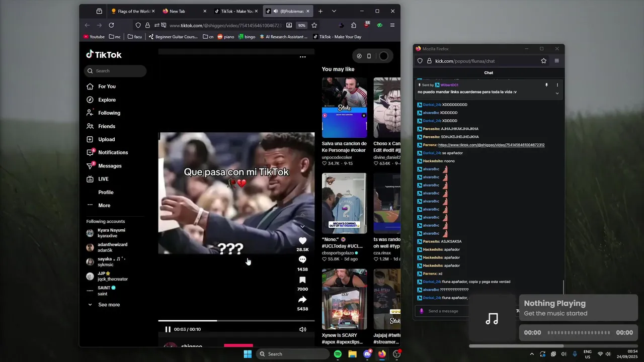Mute the TikTok video volume

coord(302,329)
